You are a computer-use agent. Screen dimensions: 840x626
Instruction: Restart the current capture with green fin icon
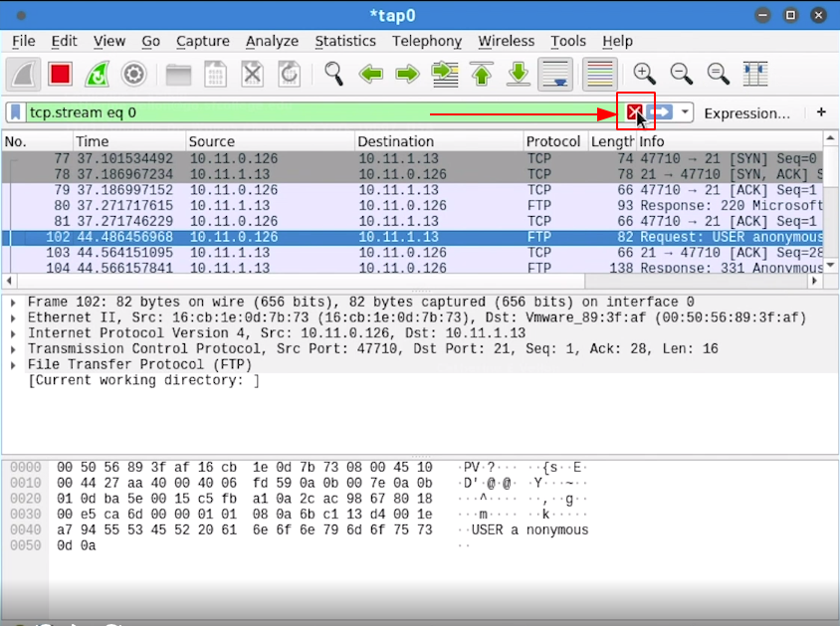(98, 74)
